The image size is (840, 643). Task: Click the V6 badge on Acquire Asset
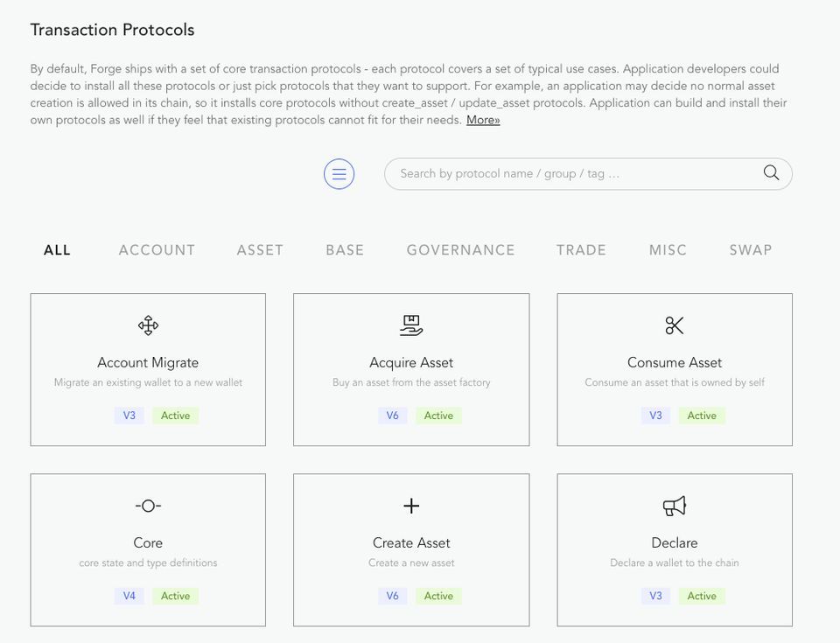click(393, 416)
